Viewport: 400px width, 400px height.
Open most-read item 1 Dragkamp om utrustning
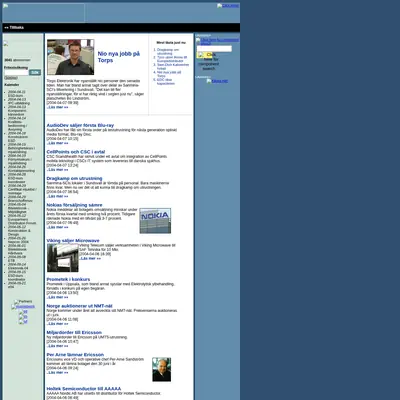click(168, 52)
